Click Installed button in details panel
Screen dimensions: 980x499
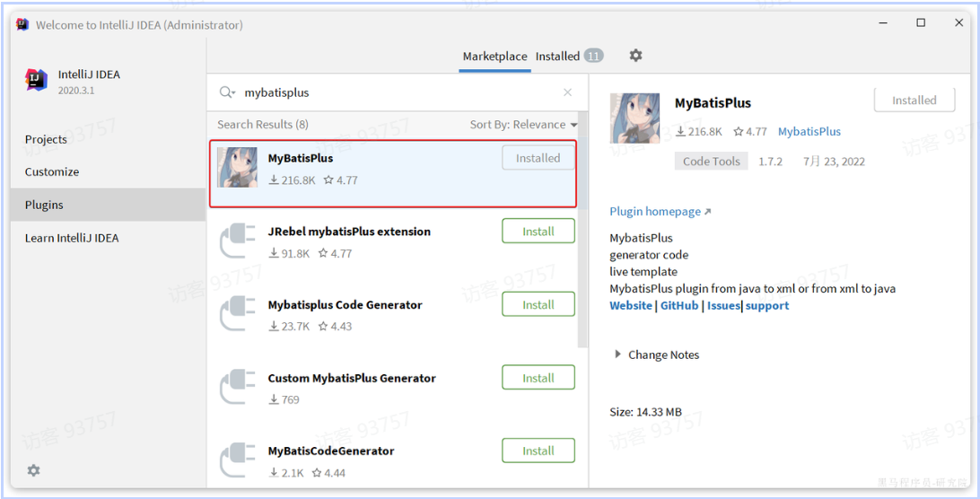tap(914, 100)
